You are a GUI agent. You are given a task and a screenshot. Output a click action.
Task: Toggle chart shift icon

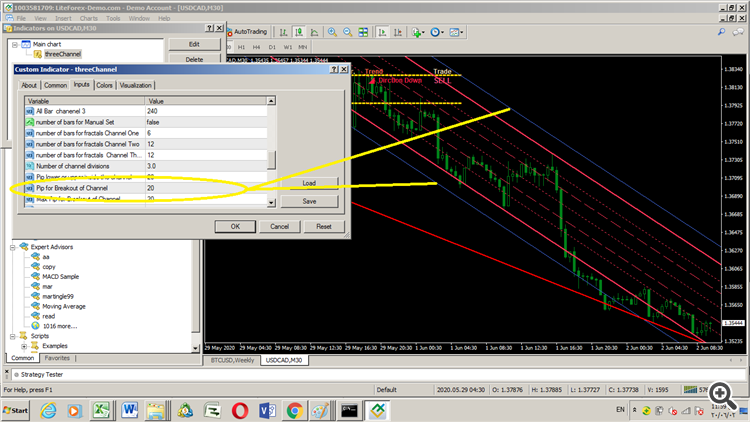click(397, 32)
